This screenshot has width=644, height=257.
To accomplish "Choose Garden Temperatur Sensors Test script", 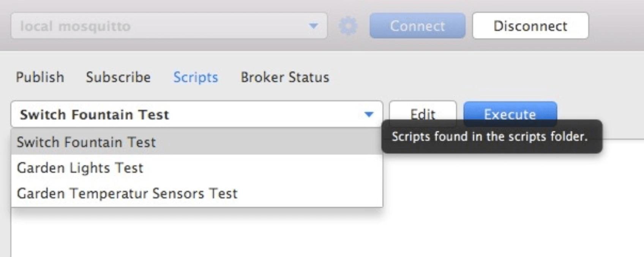I will point(127,193).
